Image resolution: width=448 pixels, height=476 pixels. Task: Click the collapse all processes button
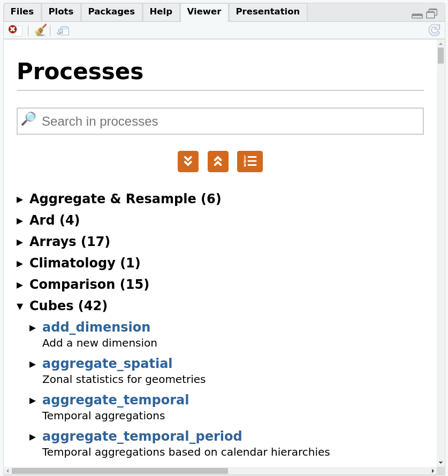[218, 162]
